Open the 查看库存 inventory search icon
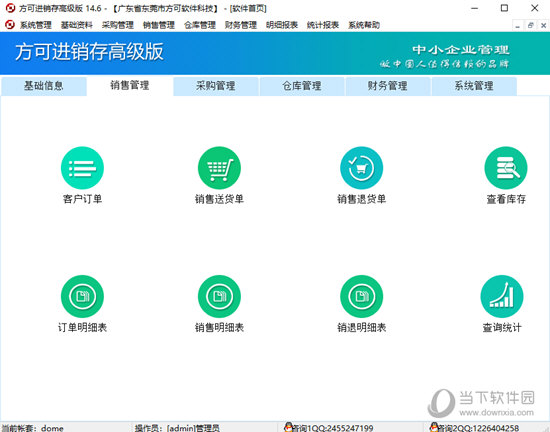Image resolution: width=550 pixels, height=432 pixels. pyautogui.click(x=506, y=168)
